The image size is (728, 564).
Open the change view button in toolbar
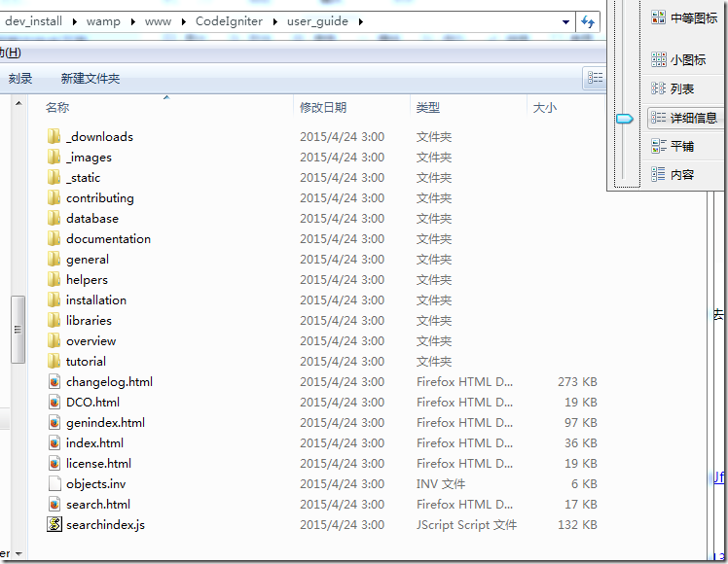tap(595, 78)
